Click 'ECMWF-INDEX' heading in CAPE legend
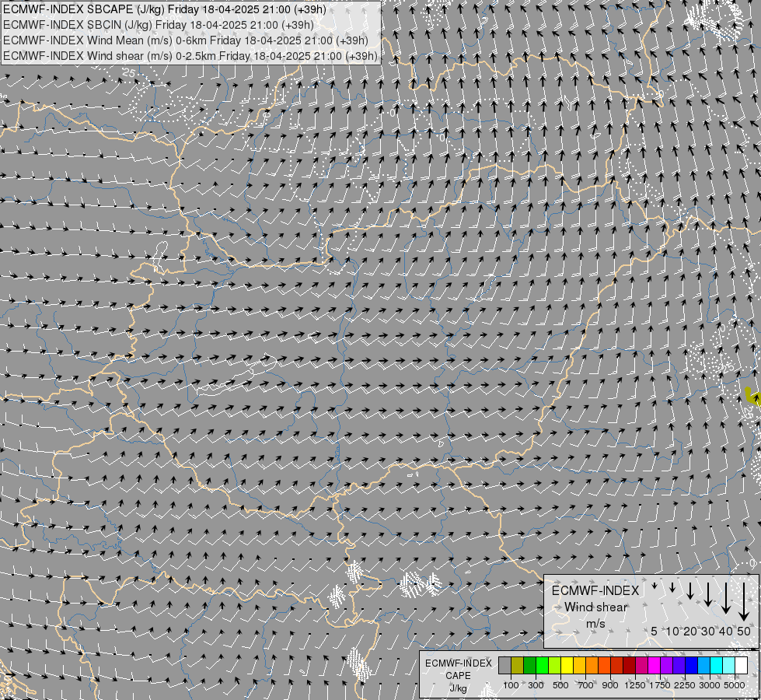 [458, 663]
